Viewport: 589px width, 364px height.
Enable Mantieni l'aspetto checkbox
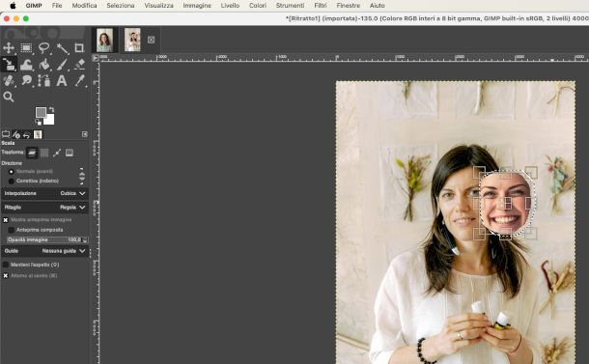click(x=6, y=265)
